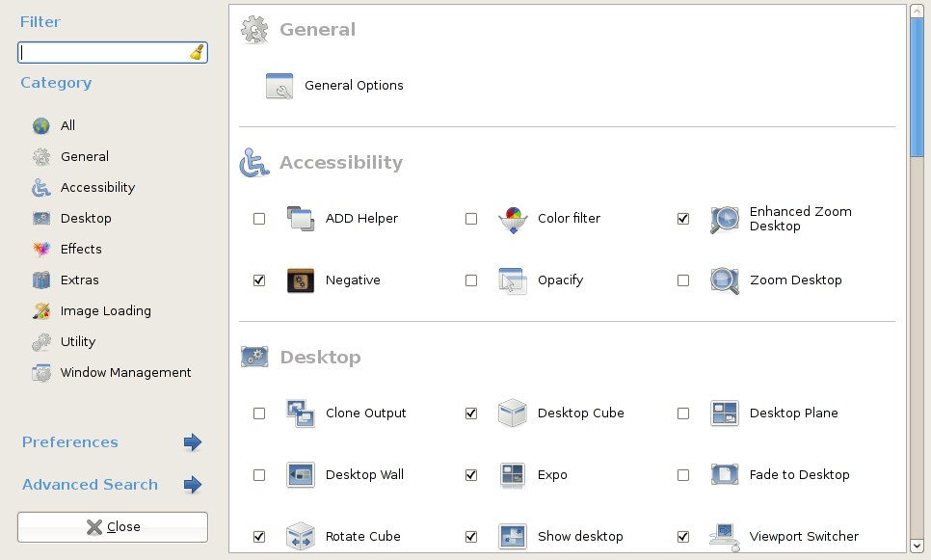The width and height of the screenshot is (931, 560).
Task: Open the Rotate Cube plugin icon
Action: click(x=301, y=536)
